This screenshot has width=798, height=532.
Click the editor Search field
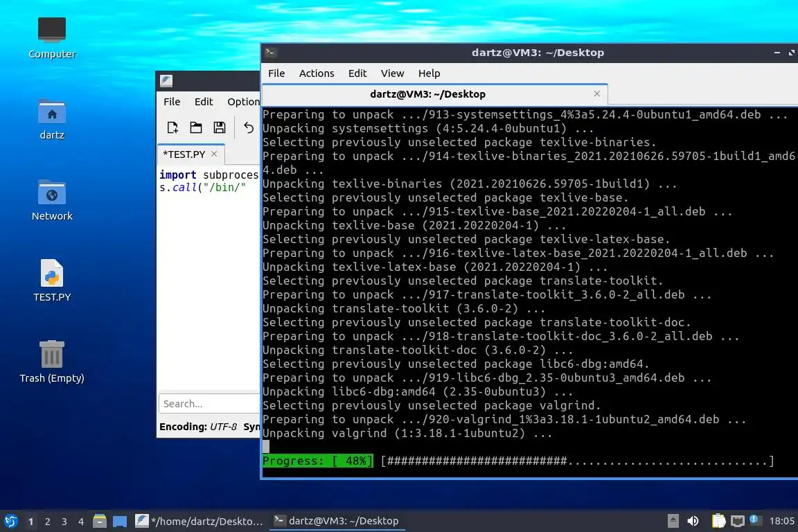click(209, 403)
